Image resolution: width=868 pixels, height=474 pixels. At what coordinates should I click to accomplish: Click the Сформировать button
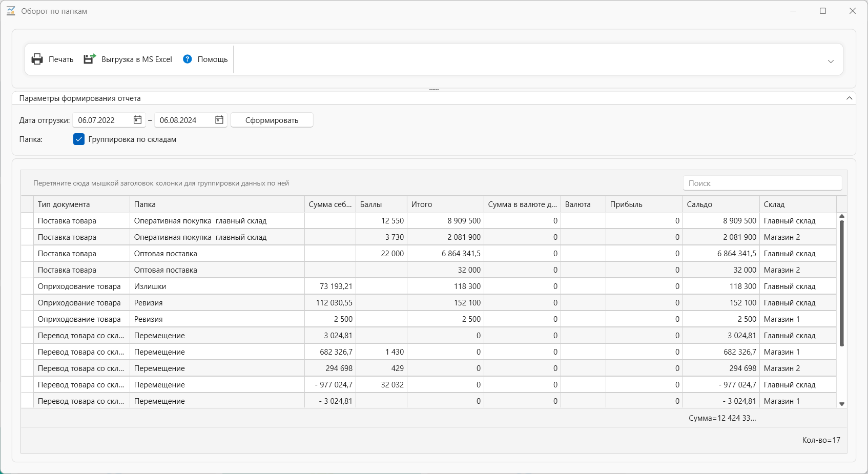[272, 120]
